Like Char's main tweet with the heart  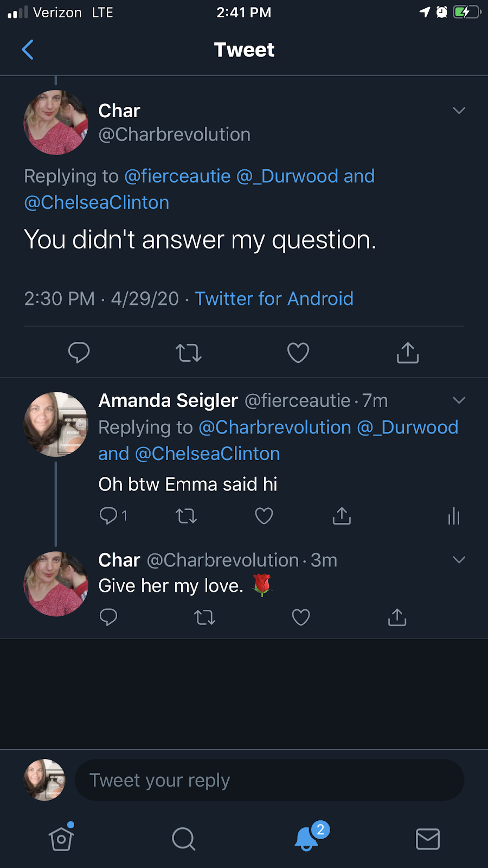point(298,353)
